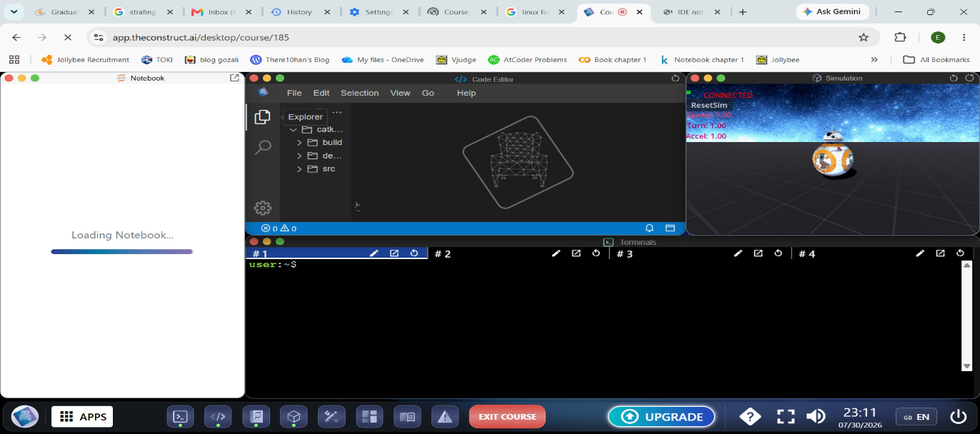Image resolution: width=980 pixels, height=434 pixels.
Task: Open the window layout grid in the dock
Action: click(x=369, y=417)
